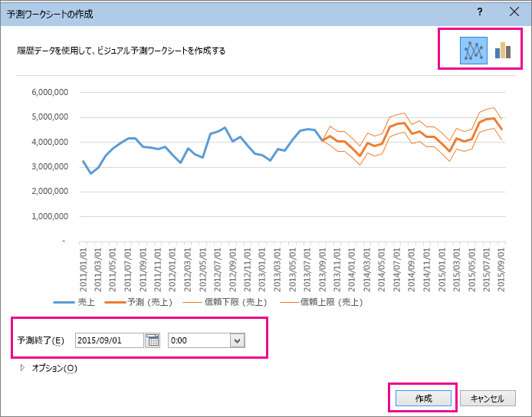Viewport: 532px width, 417px height.
Task: Click the dialog title 予測ワークシートの作成
Action: tap(50, 14)
